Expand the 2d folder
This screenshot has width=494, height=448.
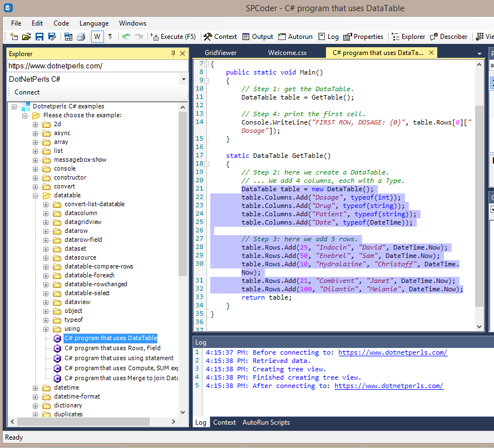tap(35, 125)
